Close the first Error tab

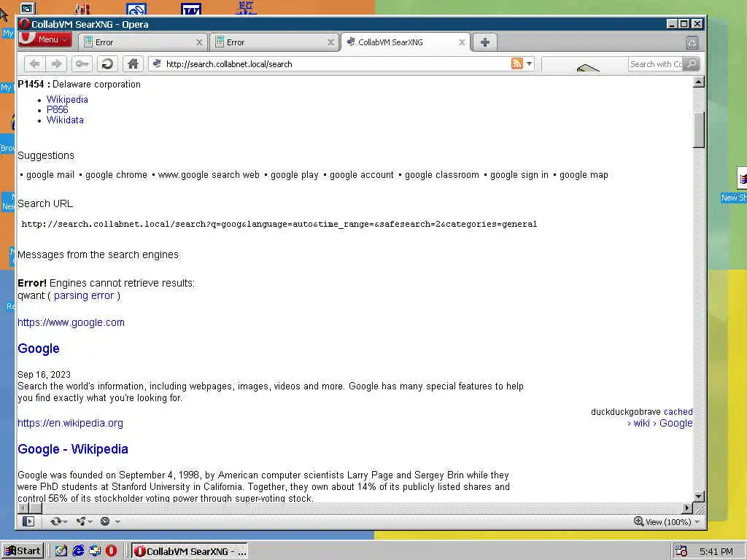199,42
